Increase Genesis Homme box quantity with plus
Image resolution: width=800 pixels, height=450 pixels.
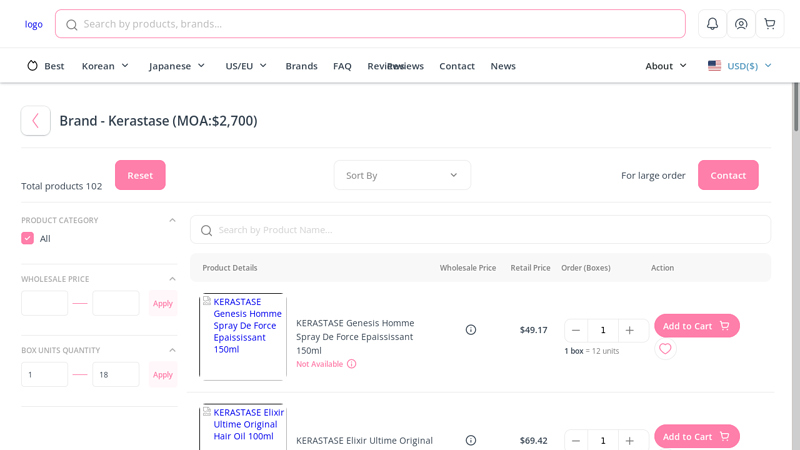coord(630,330)
